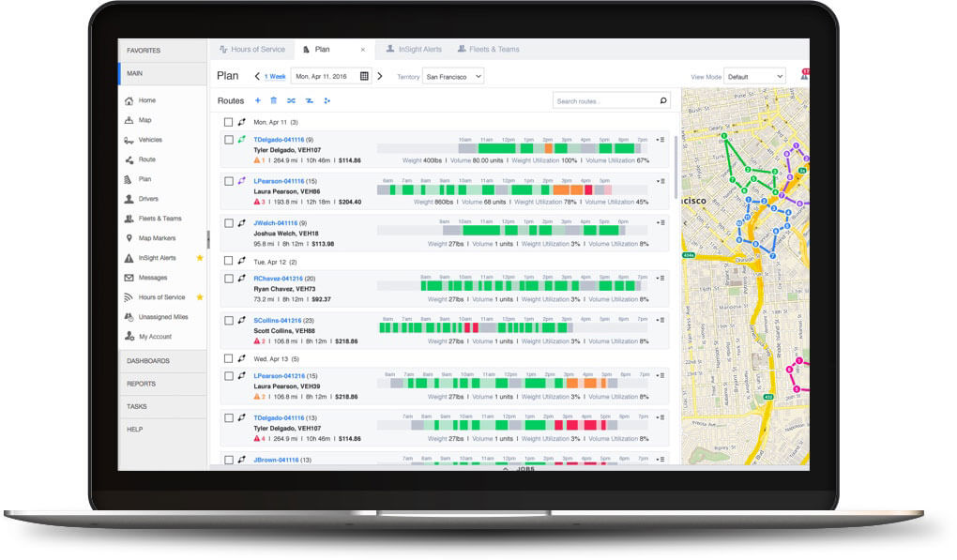Open the My Account icon in sidebar
Viewport: 957px width, 560px height.
(129, 337)
